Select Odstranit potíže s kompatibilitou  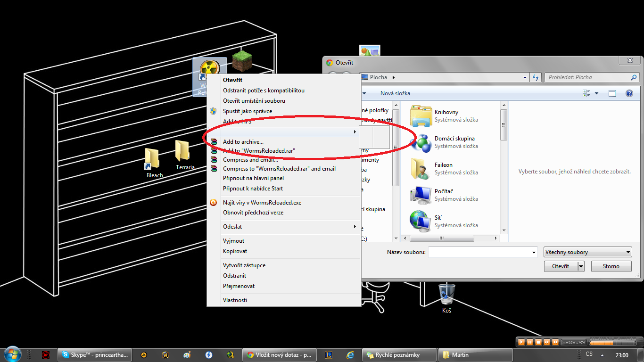[264, 90]
